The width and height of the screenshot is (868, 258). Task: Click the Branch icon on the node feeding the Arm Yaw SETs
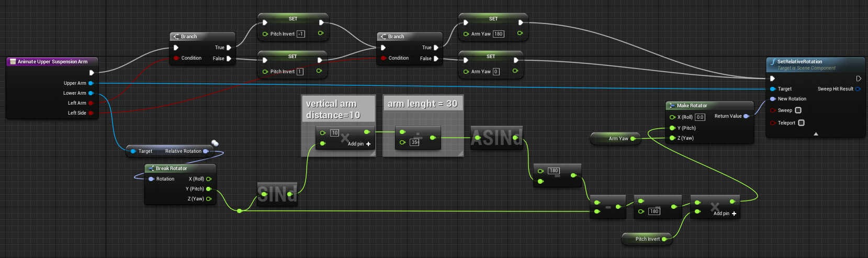pyautogui.click(x=384, y=37)
